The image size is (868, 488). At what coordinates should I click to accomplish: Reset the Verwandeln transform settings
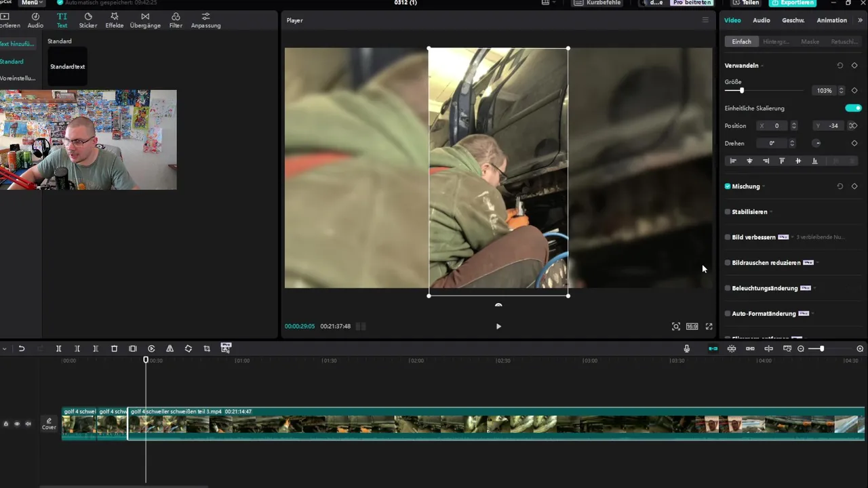point(840,66)
